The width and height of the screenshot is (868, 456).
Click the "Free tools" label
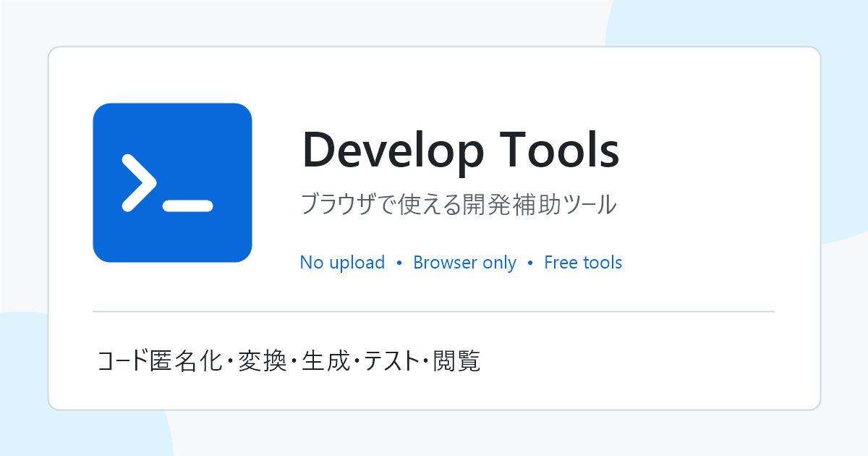[x=583, y=262]
